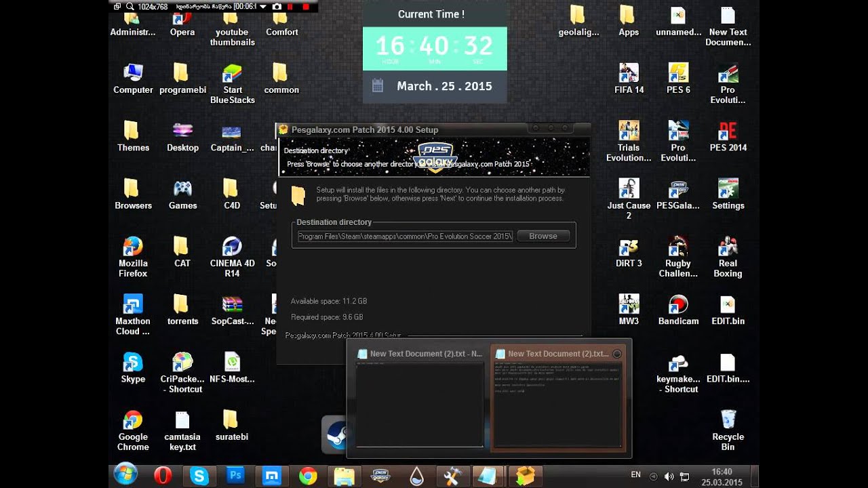Launch Just Cause 2 shortcut
868x488 pixels.
click(629, 199)
